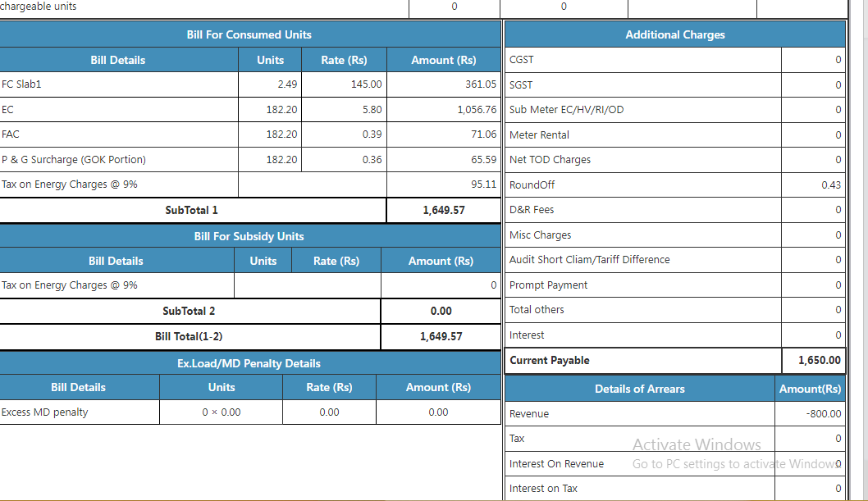Select the Revenue arrears value -800.00

point(823,414)
